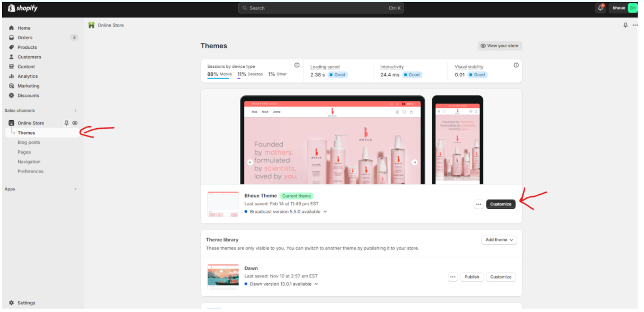Viewport: 644px width, 312px height.
Task: Customize the Bheue Theme
Action: point(501,204)
